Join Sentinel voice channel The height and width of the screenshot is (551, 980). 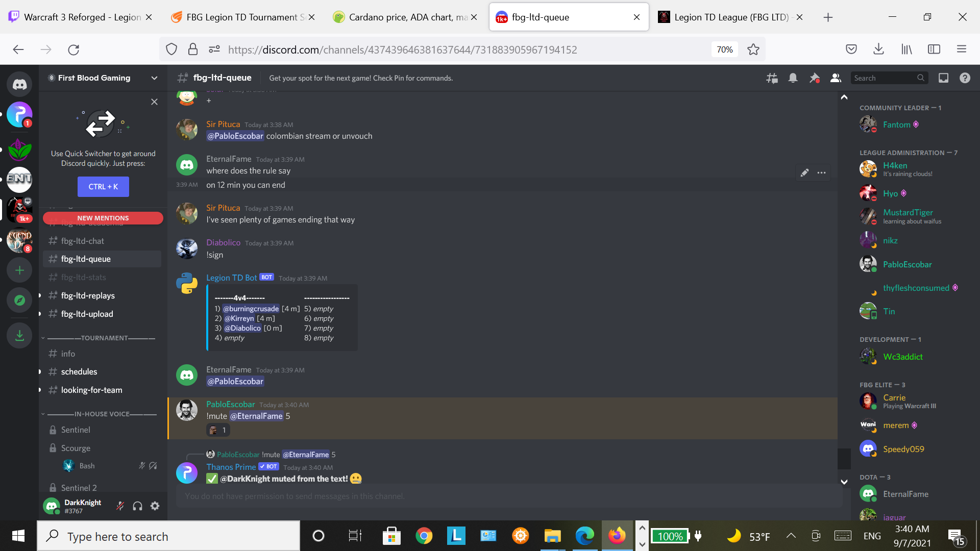pos(102,430)
